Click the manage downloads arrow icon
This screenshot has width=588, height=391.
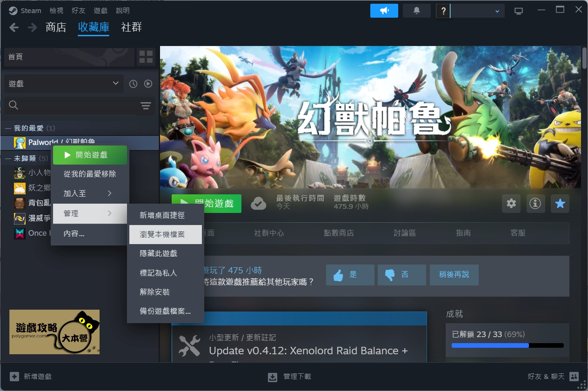(273, 377)
